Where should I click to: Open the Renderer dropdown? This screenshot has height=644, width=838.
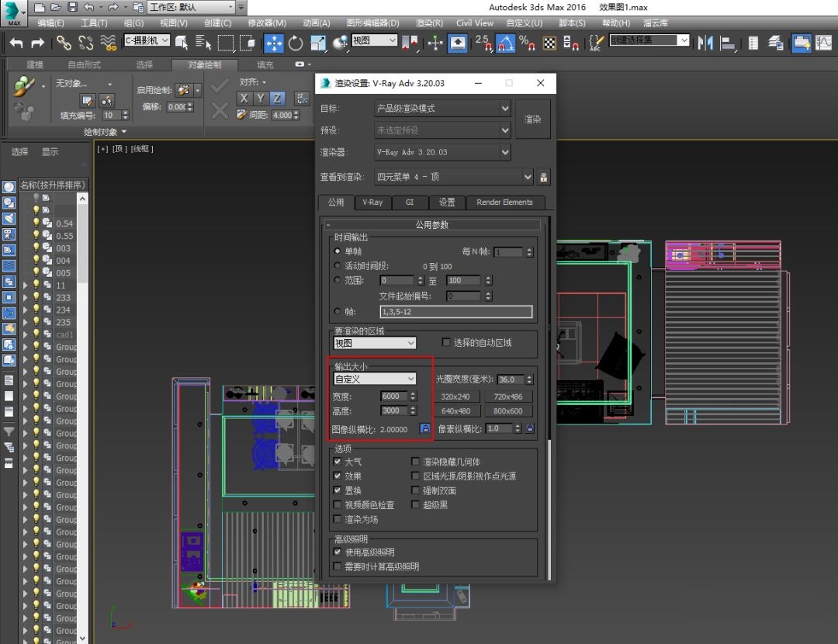pyautogui.click(x=442, y=152)
